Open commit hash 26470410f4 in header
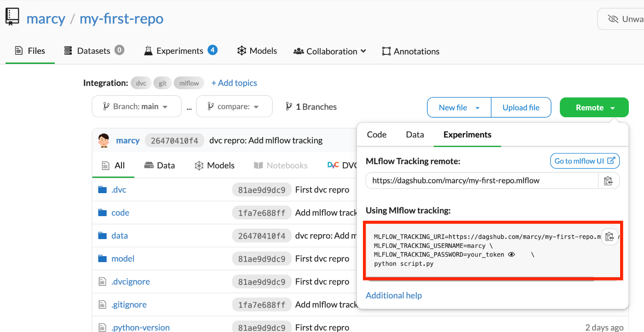The image size is (644, 332). 174,141
